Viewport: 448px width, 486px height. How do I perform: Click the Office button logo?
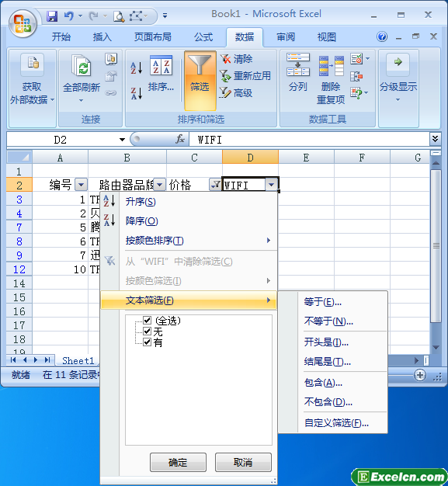pyautogui.click(x=23, y=23)
